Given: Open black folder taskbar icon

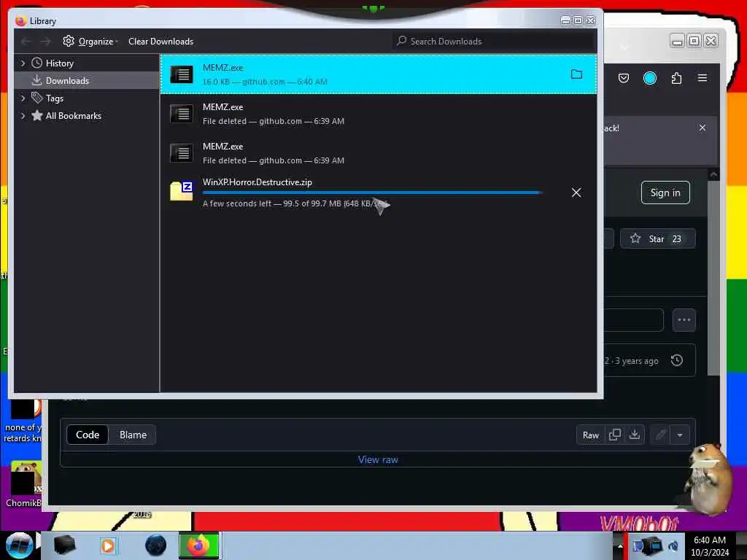Looking at the screenshot, I should [x=64, y=545].
